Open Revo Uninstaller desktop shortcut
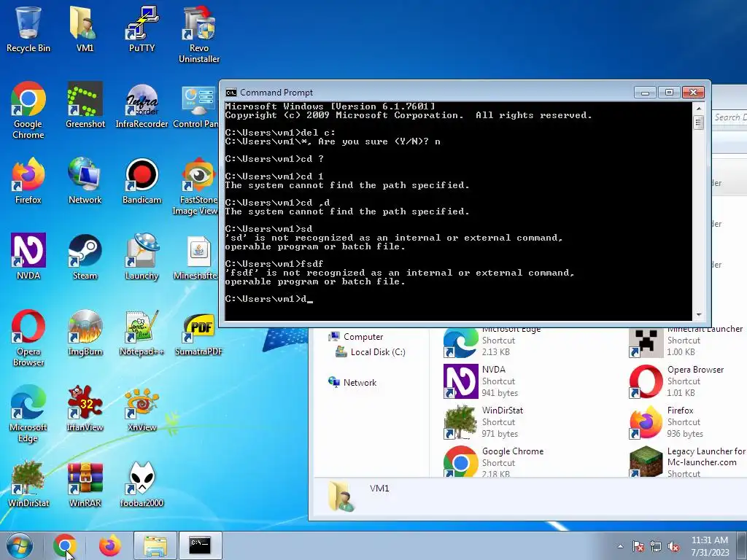Screen dimensions: 747x560 coord(198,34)
